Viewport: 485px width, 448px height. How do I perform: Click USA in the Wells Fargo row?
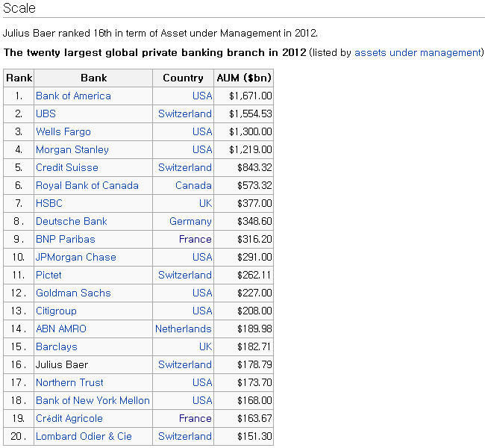(x=202, y=132)
